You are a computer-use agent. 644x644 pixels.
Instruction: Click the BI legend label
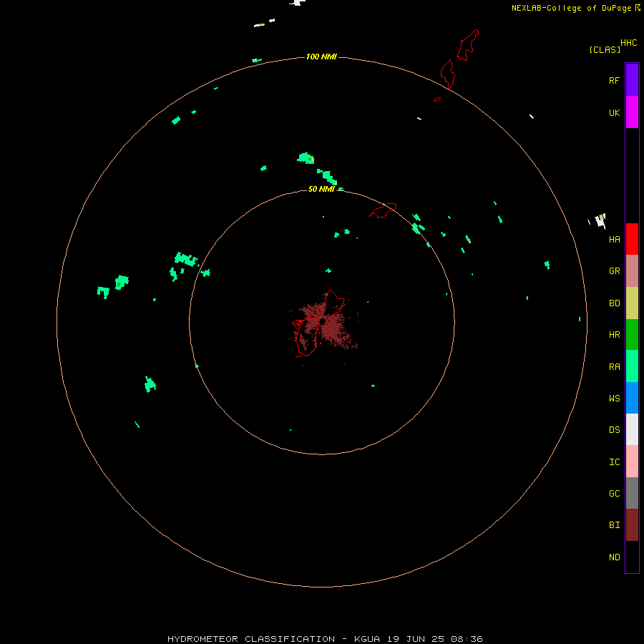pos(614,525)
